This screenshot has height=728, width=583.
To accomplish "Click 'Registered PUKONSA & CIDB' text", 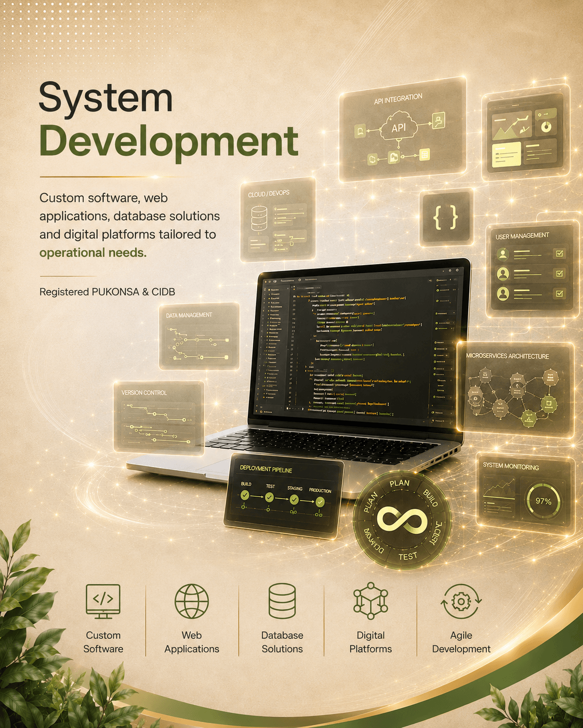I will 107,292.
